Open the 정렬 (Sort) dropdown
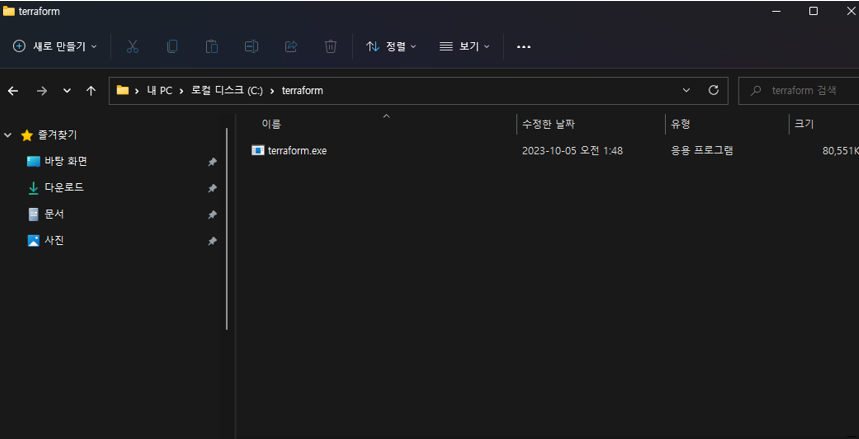 391,47
